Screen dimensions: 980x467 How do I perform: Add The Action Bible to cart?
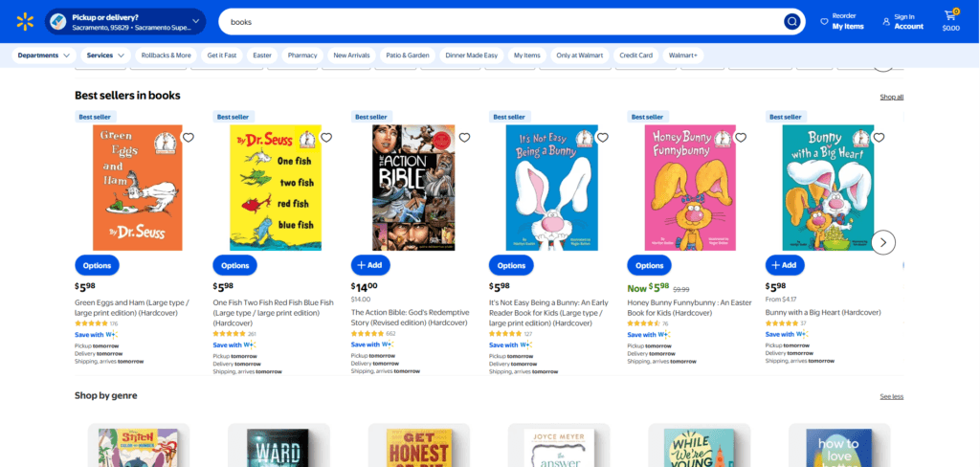(370, 265)
